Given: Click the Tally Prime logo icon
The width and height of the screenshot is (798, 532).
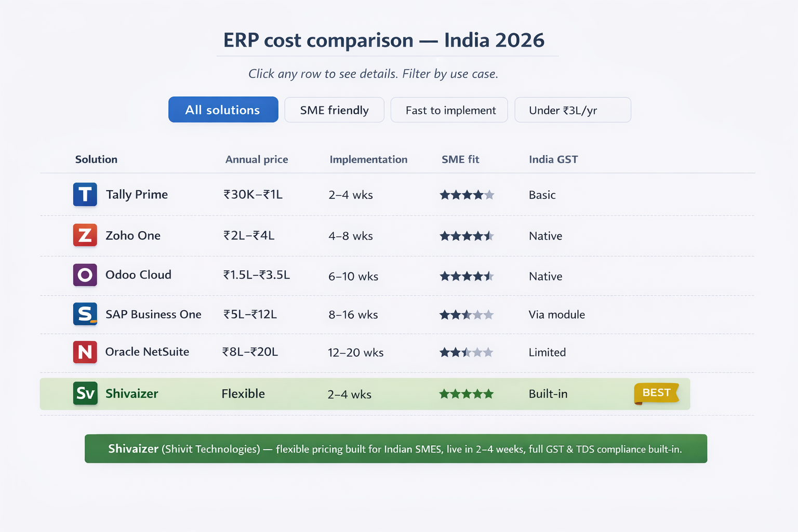Looking at the screenshot, I should pos(85,194).
